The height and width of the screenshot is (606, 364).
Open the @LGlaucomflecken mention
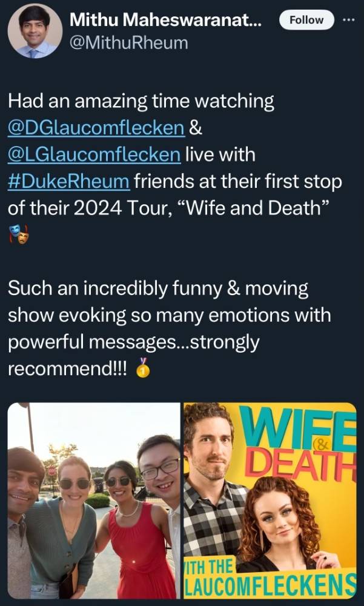94,155
